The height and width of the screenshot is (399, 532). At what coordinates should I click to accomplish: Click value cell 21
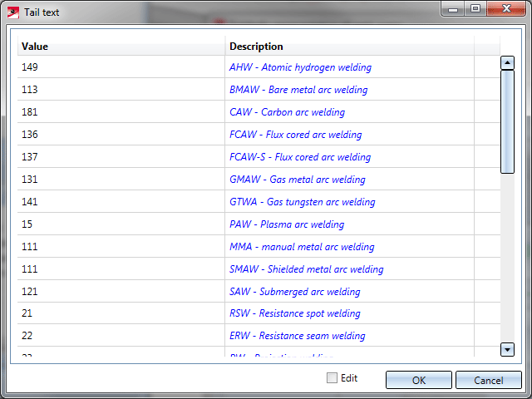tap(121, 313)
